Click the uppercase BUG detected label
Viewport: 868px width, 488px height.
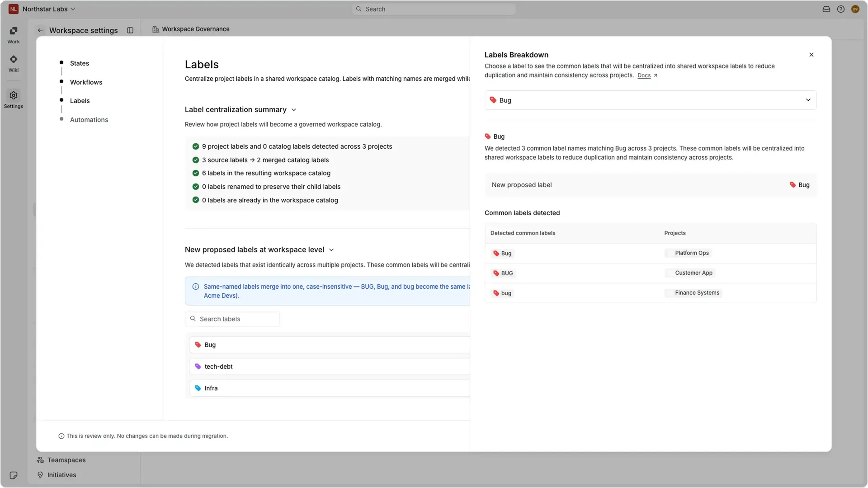(x=503, y=273)
